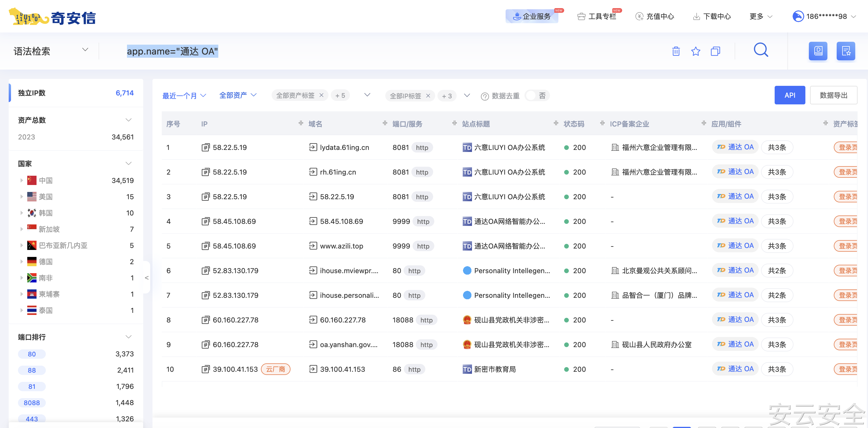Screen dimensions: 868x428
Task: Click the query input app.name="通达 OA"
Action: point(172,51)
